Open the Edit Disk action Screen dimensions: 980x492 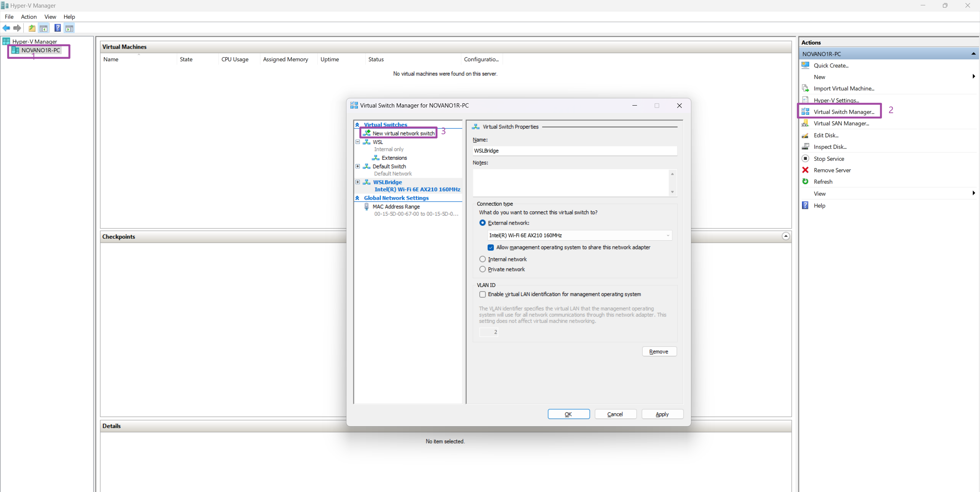(826, 135)
